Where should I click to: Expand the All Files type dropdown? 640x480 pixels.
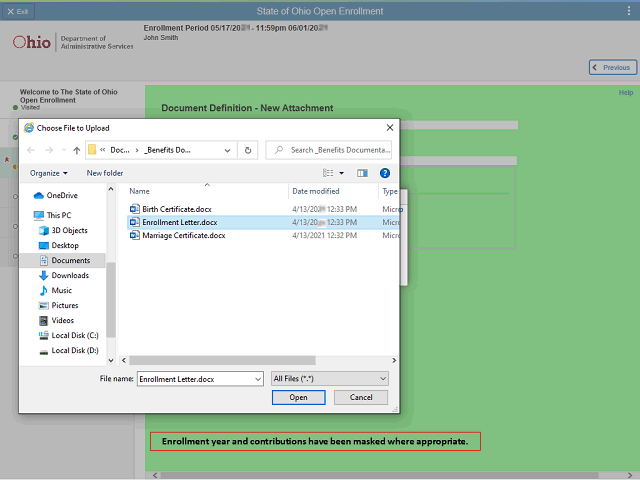[329, 379]
